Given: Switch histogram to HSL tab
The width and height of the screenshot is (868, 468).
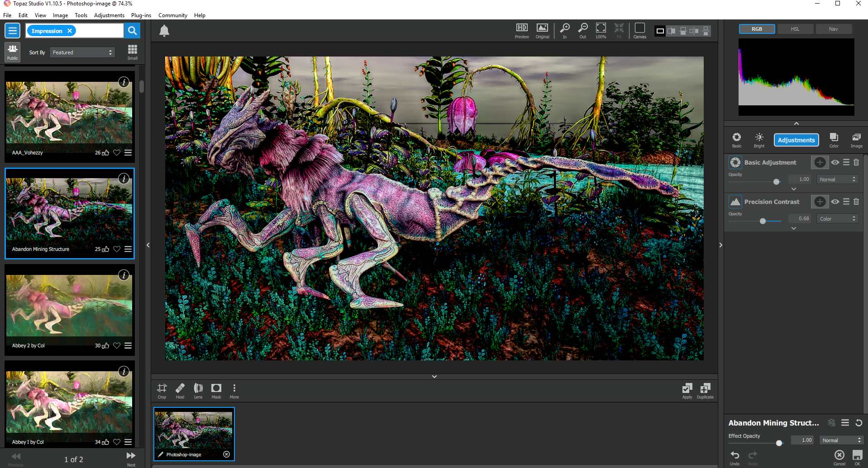Looking at the screenshot, I should click(x=795, y=29).
